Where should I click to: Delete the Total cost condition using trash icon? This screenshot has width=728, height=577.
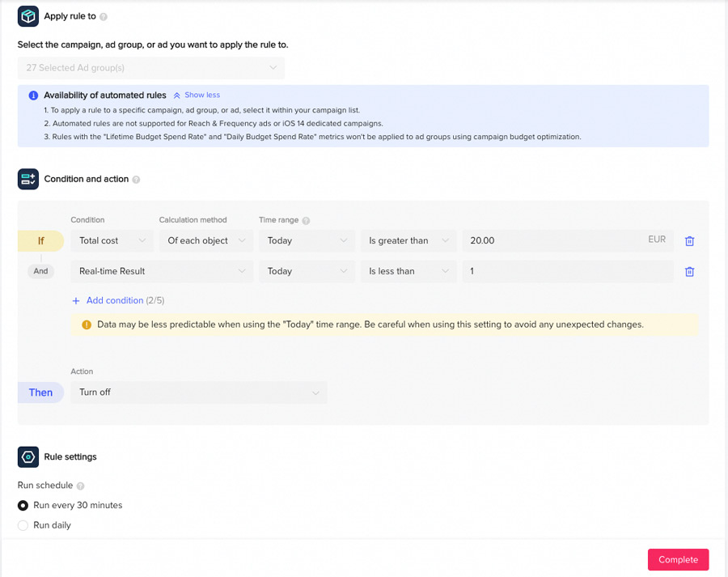point(689,240)
